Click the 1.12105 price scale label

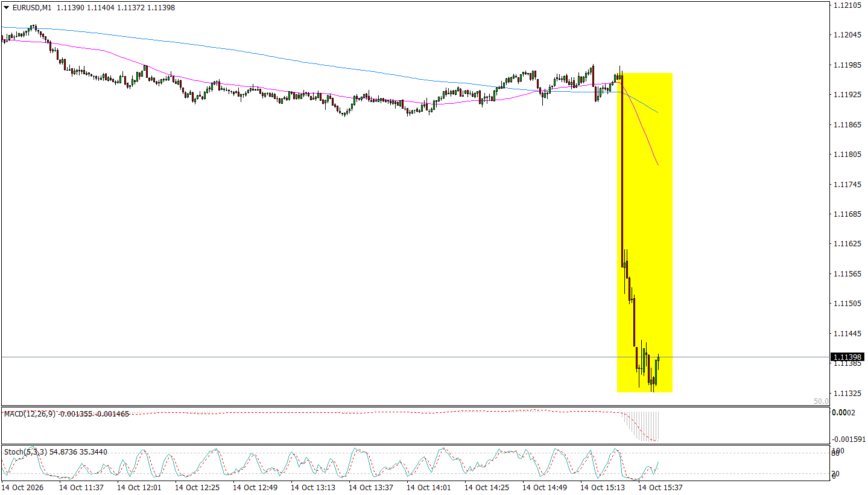coord(848,5)
